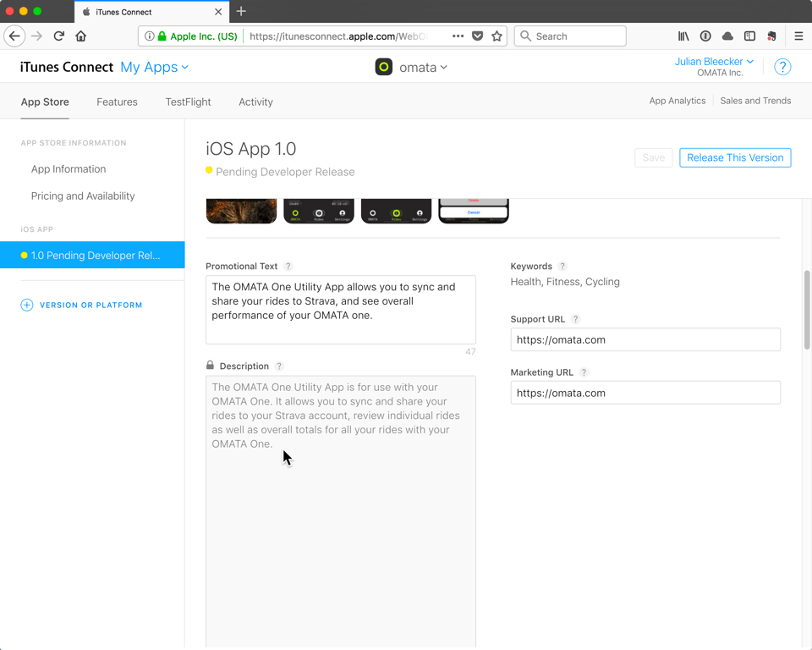Image resolution: width=812 pixels, height=650 pixels.
Task: Click help icon next to Marketing URL
Action: [584, 372]
